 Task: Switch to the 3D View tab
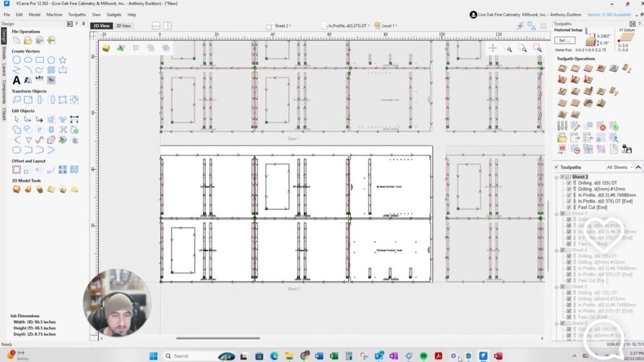click(x=123, y=26)
